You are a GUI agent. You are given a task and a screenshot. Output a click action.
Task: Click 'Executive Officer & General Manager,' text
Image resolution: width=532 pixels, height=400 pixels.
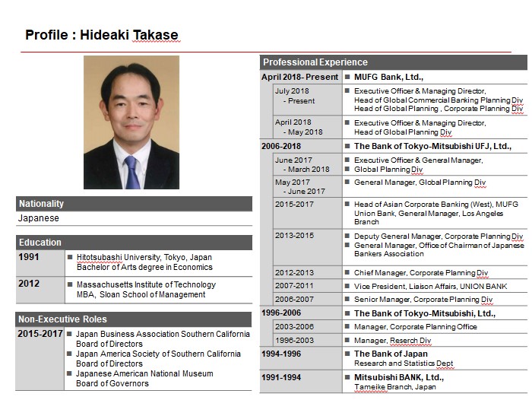coord(418,160)
